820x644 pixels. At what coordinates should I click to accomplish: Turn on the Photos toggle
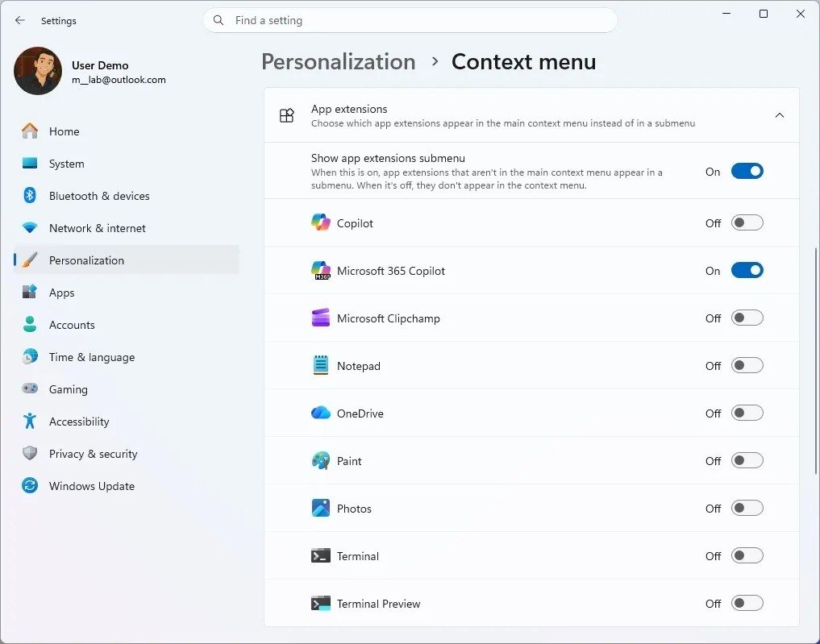[x=747, y=508]
